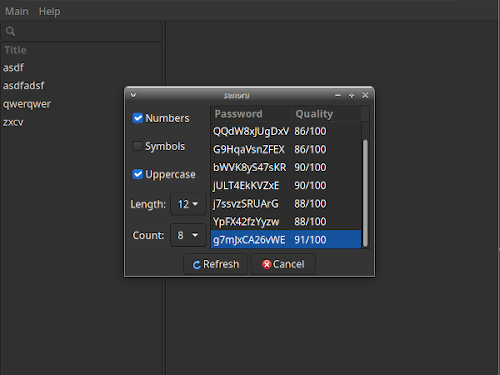This screenshot has width=500, height=375.
Task: Click the password list vertical scrollbar
Action: click(x=365, y=193)
